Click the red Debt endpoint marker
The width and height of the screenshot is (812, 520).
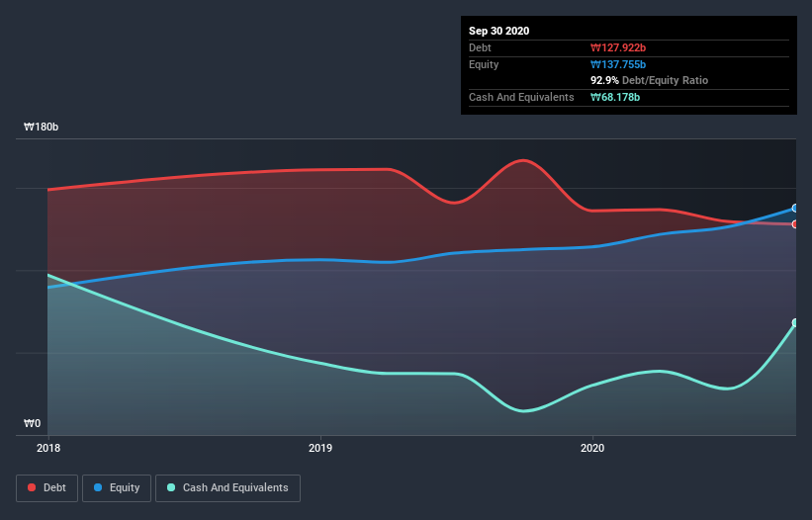[795, 224]
